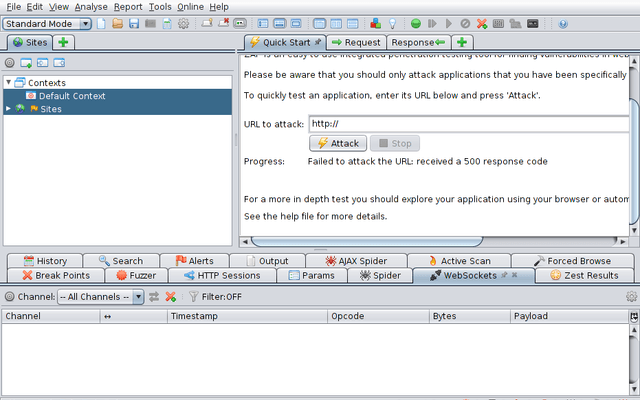Click the Import Context icon in Sites panel
The width and height of the screenshot is (640, 400).
tap(42, 63)
